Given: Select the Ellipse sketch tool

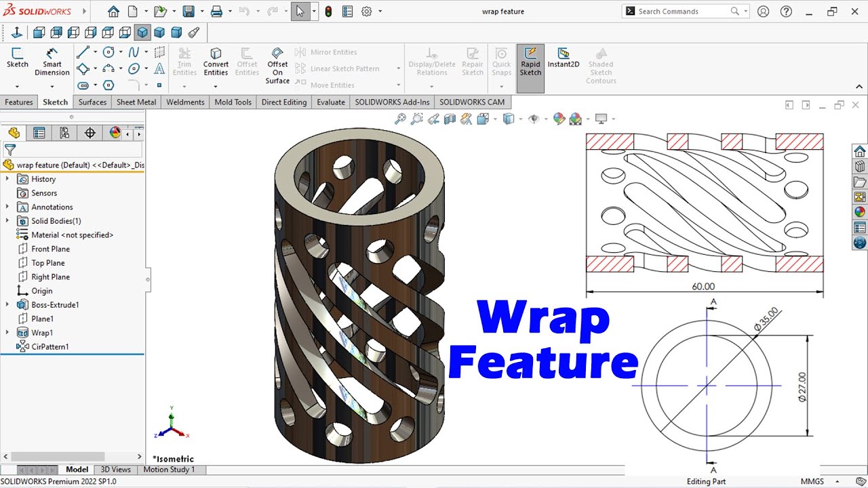Looking at the screenshot, I should pyautogui.click(x=134, y=68).
